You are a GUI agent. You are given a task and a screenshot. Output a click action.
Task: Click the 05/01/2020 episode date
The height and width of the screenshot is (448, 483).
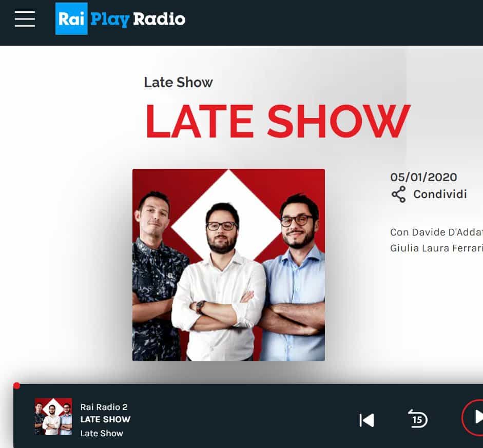coord(423,177)
